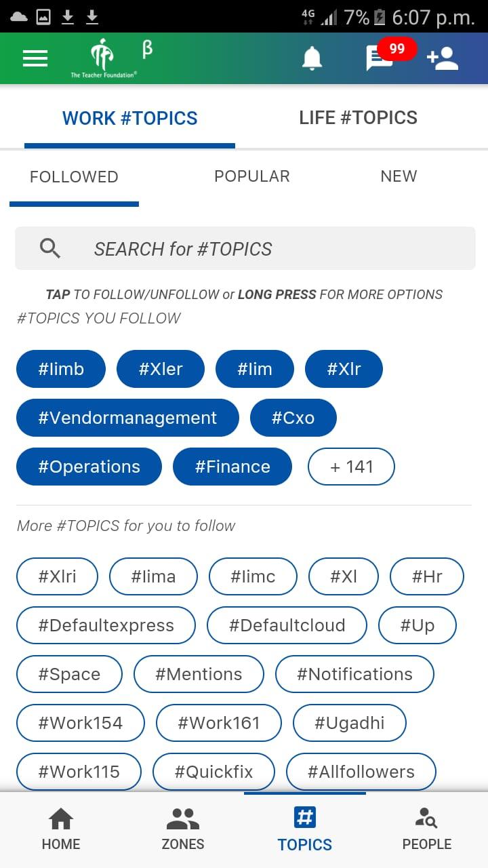Switch to LIFE #TOPICS tab

(358, 118)
